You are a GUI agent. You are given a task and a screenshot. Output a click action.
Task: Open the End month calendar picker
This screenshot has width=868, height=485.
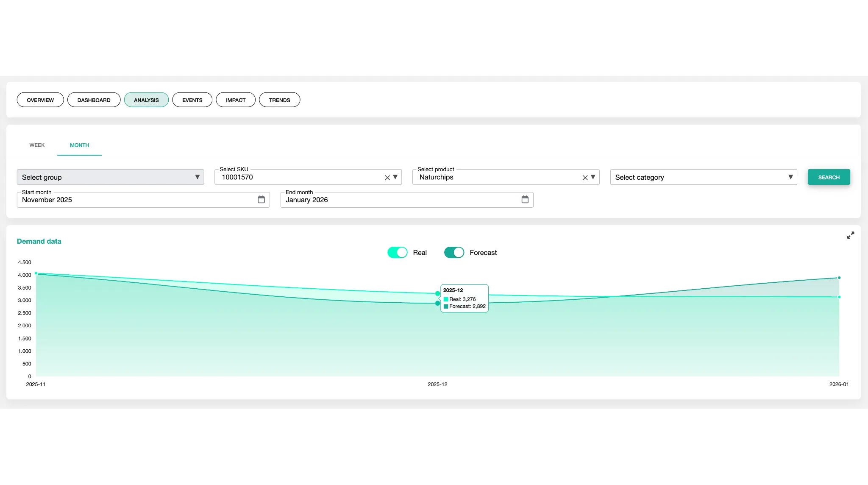point(525,200)
